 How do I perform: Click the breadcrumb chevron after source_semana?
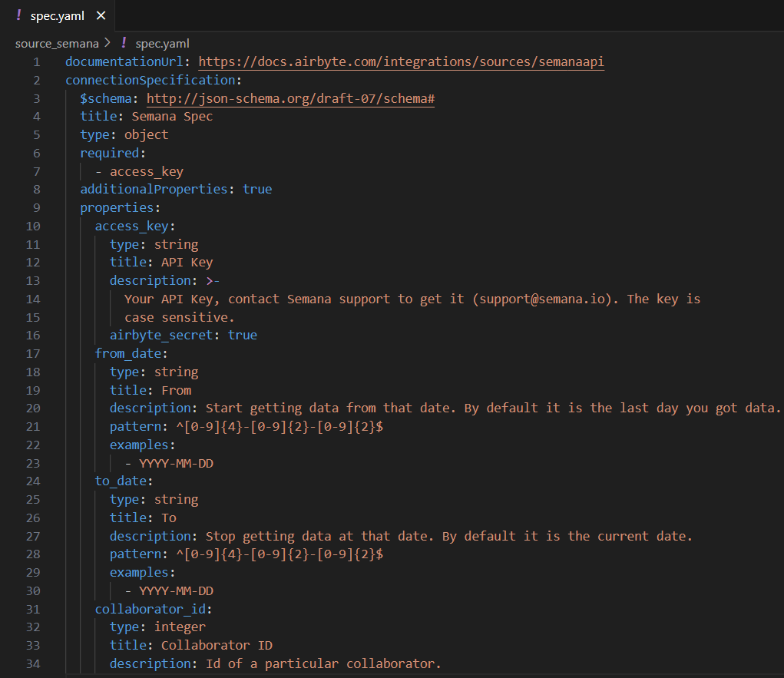108,43
